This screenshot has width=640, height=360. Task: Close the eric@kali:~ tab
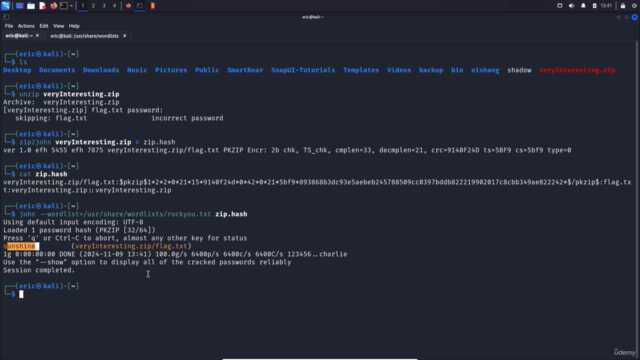37,36
